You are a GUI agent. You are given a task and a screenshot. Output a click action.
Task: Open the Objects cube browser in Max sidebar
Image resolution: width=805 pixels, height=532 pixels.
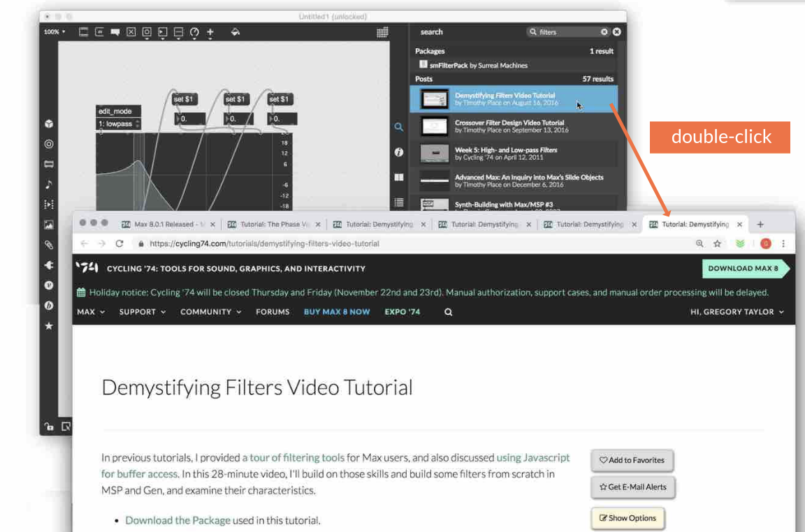49,124
